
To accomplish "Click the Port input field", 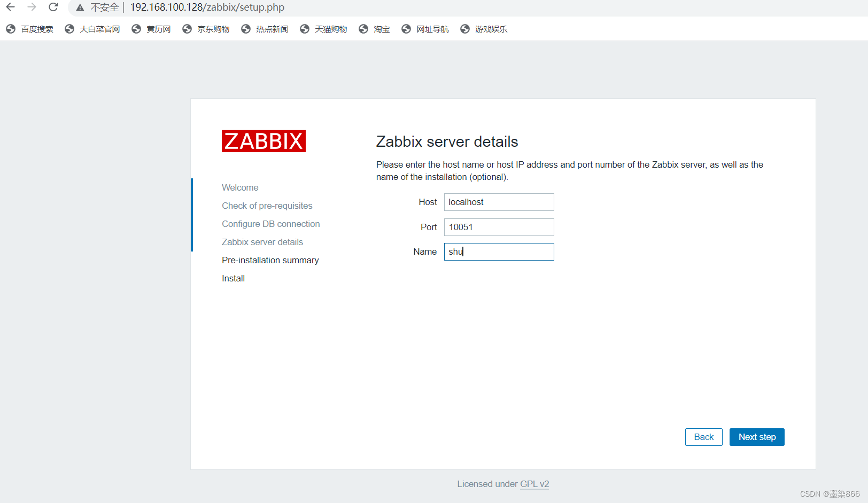I will [499, 227].
